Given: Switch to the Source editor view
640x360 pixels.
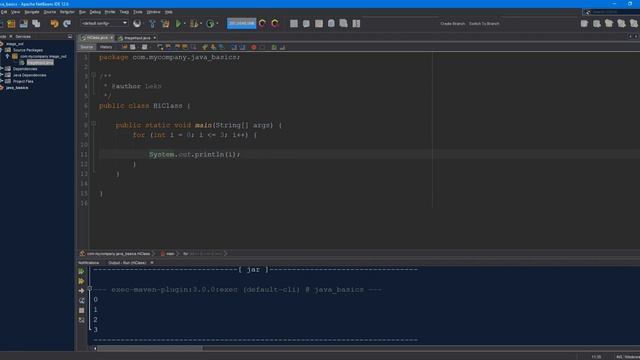Looking at the screenshot, I should pos(87,47).
